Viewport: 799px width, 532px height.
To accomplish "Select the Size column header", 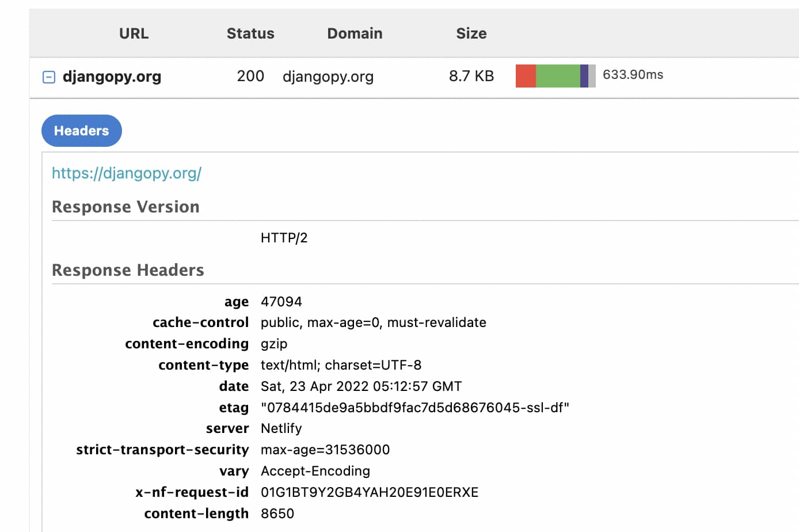I will click(x=471, y=33).
